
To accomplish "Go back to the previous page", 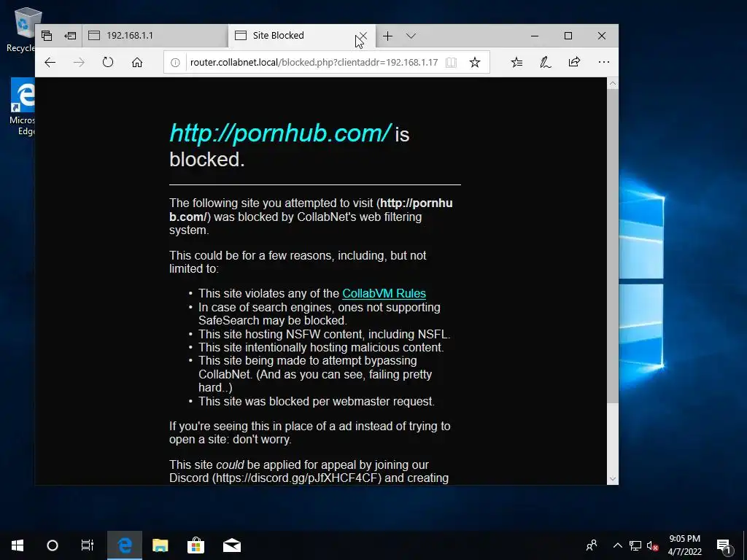I will click(50, 63).
